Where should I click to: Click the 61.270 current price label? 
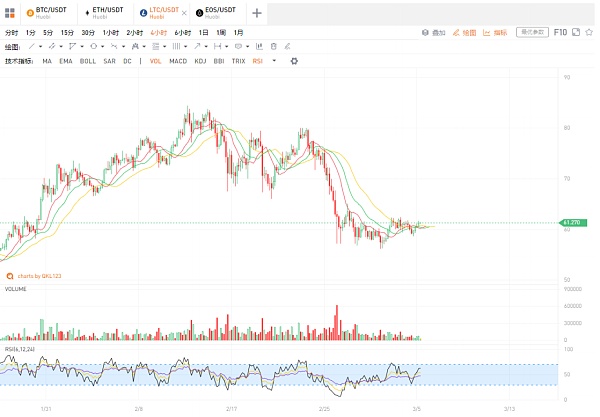(x=572, y=222)
